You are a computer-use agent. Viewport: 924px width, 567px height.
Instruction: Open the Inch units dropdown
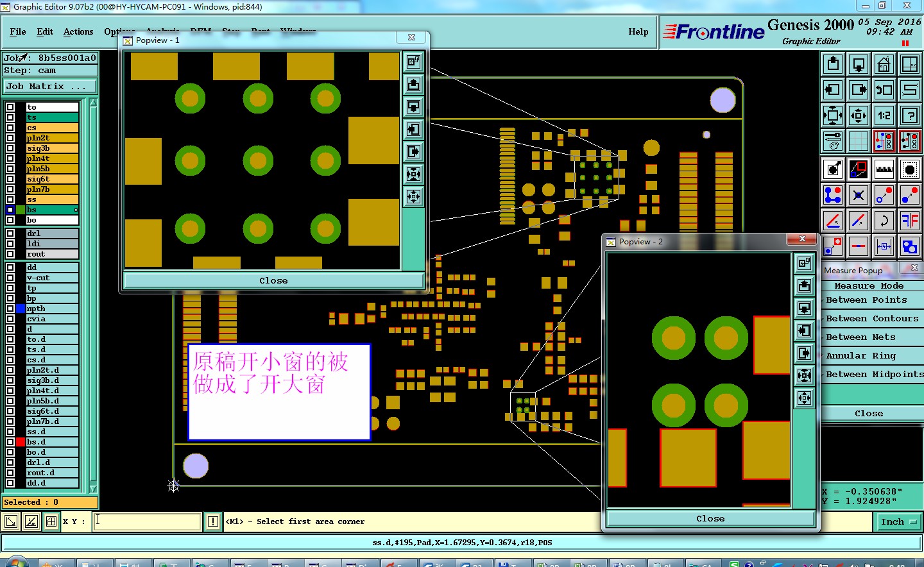click(898, 521)
